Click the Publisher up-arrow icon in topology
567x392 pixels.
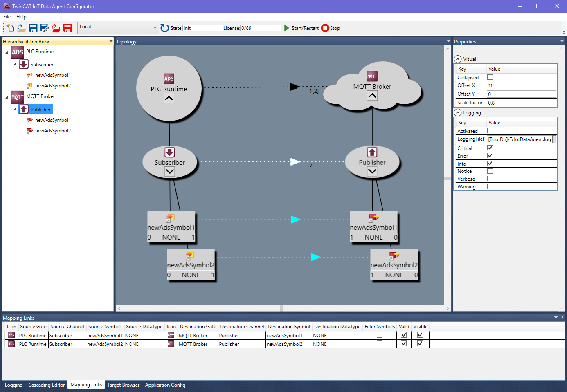pyautogui.click(x=372, y=152)
